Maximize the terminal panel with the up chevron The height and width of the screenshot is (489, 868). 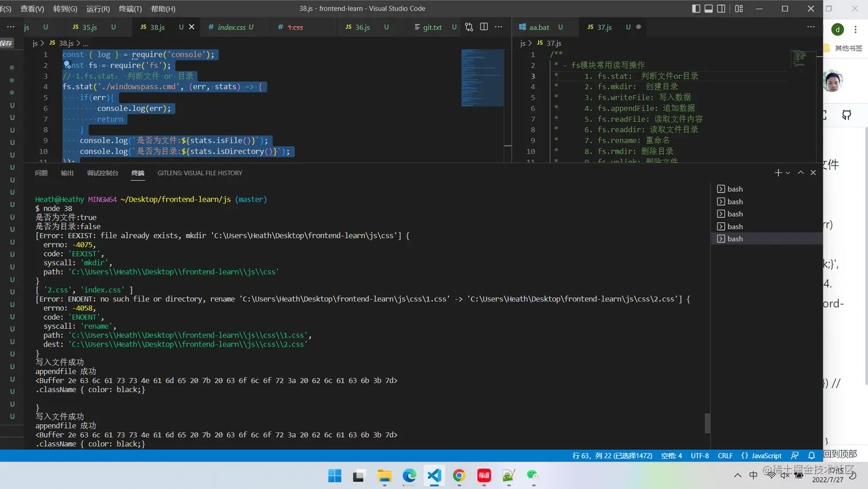(x=800, y=173)
